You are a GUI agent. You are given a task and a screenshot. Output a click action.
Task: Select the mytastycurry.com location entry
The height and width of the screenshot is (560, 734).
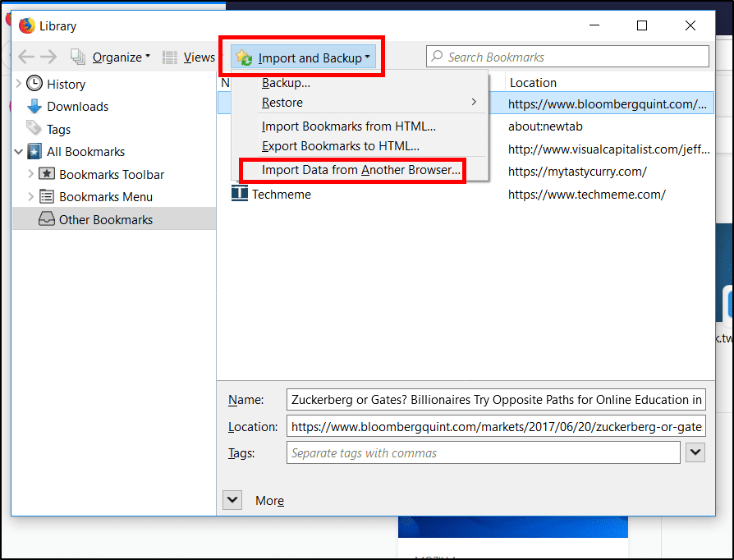pos(577,172)
